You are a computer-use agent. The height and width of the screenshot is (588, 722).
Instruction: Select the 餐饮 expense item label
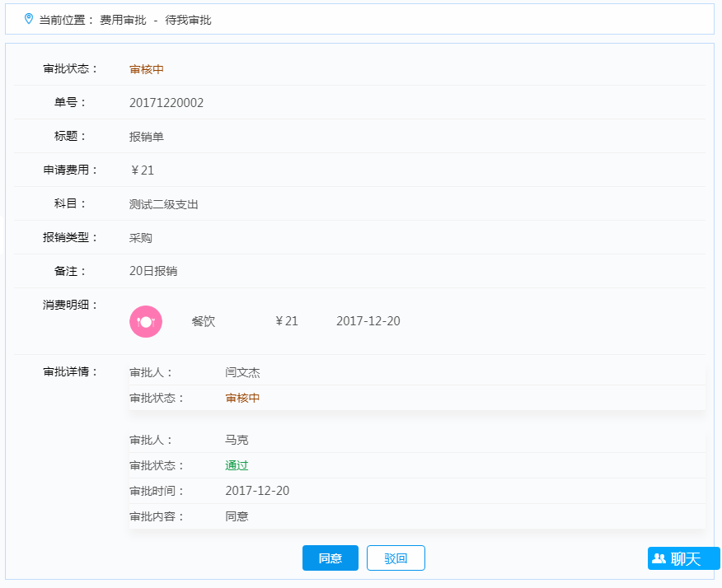click(204, 321)
